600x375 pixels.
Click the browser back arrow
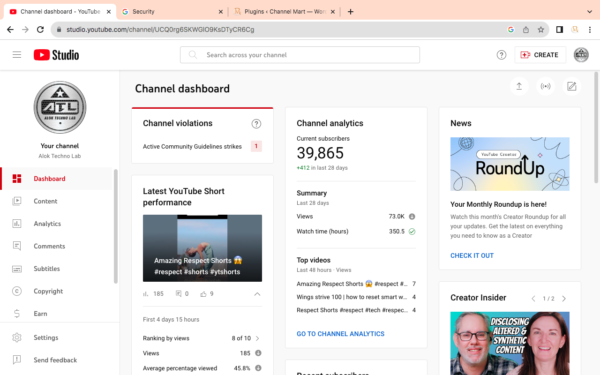pyautogui.click(x=10, y=29)
